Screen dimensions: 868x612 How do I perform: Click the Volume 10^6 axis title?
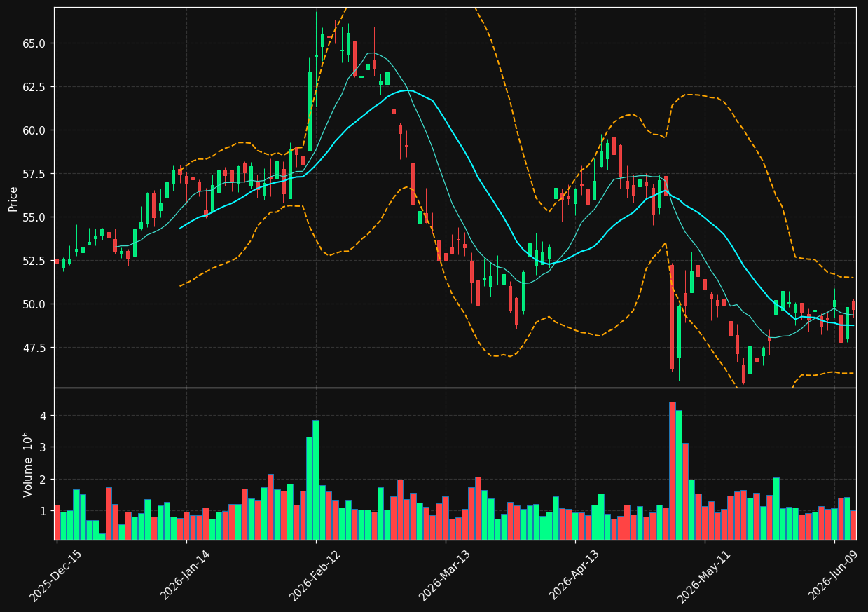coord(28,464)
